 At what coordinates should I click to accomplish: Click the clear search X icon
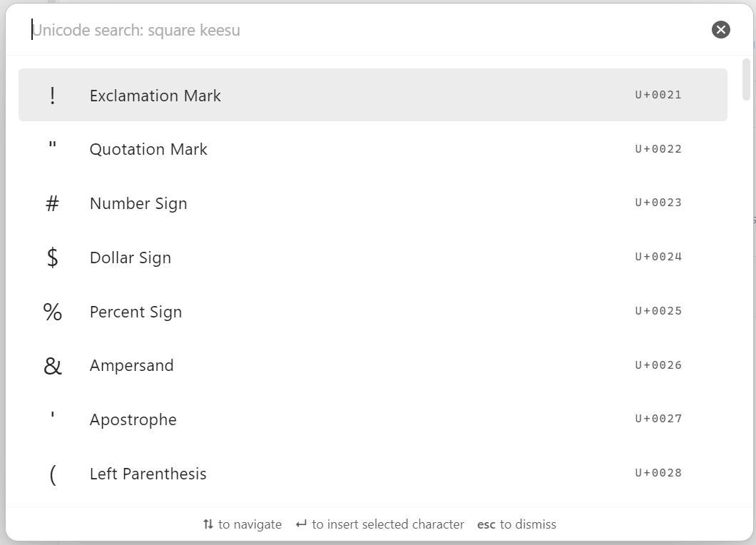(720, 30)
